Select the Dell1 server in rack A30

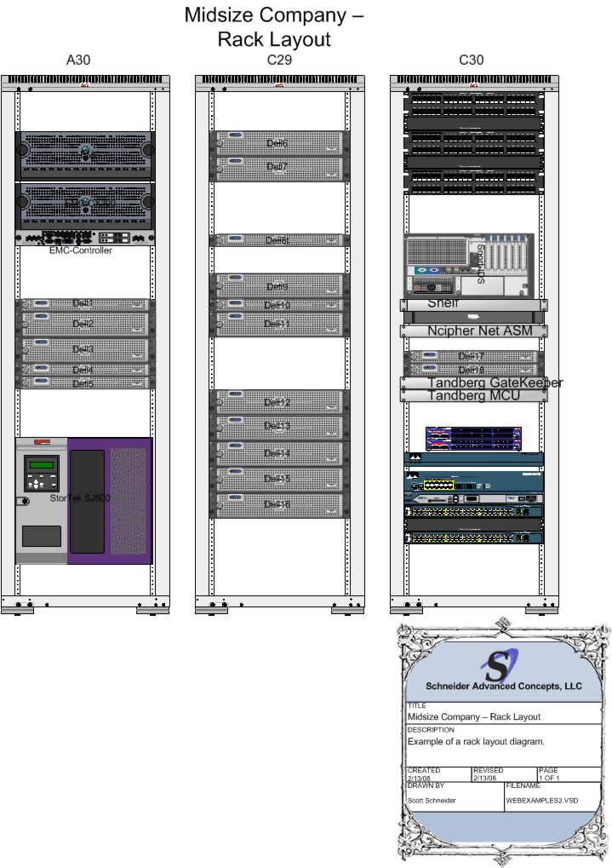pos(85,304)
